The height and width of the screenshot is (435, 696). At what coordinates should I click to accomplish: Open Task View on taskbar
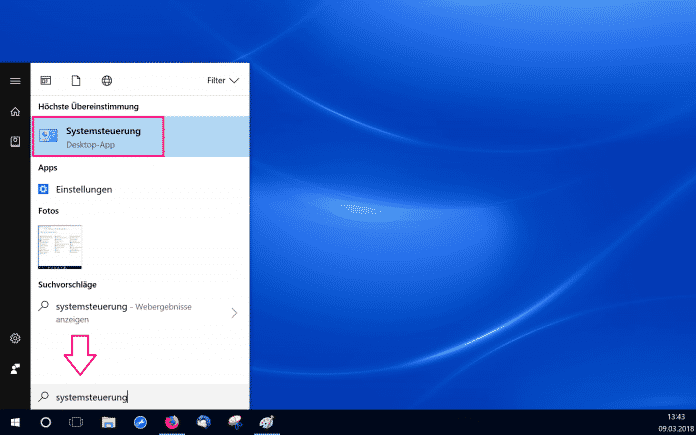(x=75, y=422)
